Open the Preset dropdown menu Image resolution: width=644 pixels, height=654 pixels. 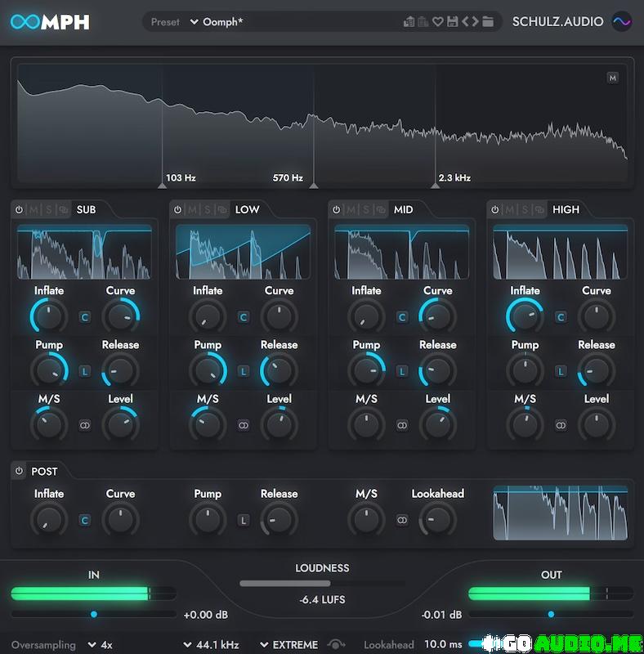click(194, 22)
